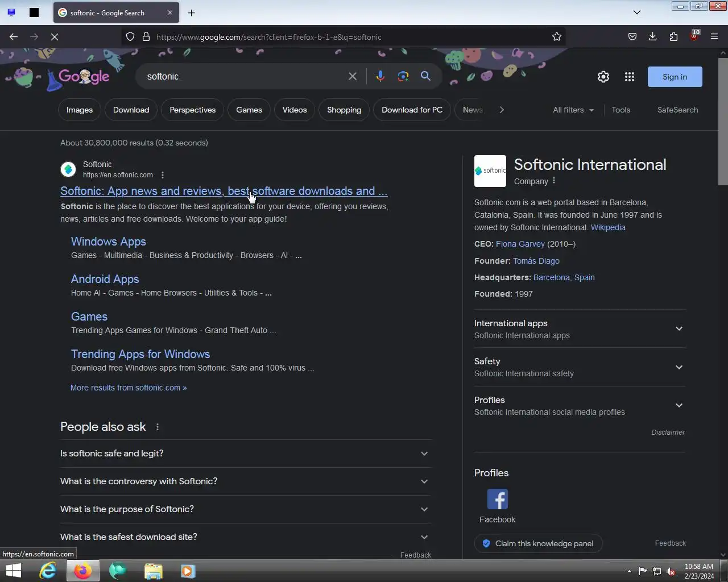Open File Explorer from the taskbar
Viewport: 728px width, 582px height.
click(x=153, y=571)
